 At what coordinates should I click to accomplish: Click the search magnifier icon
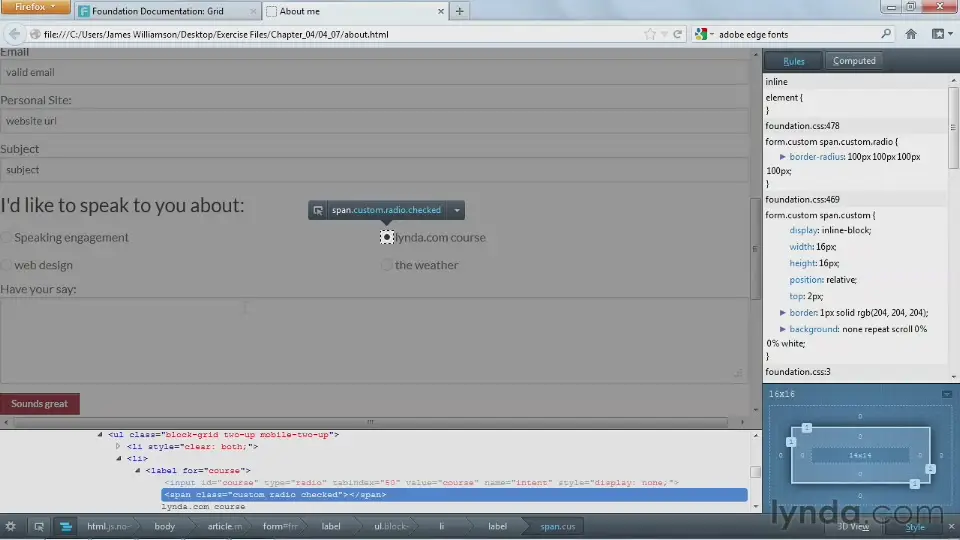pyautogui.click(x=886, y=34)
